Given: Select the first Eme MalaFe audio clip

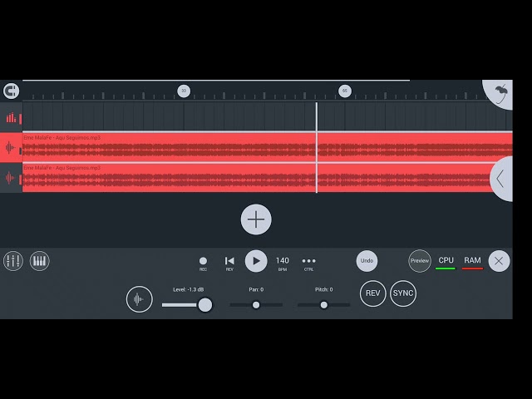Looking at the screenshot, I should tap(268, 148).
